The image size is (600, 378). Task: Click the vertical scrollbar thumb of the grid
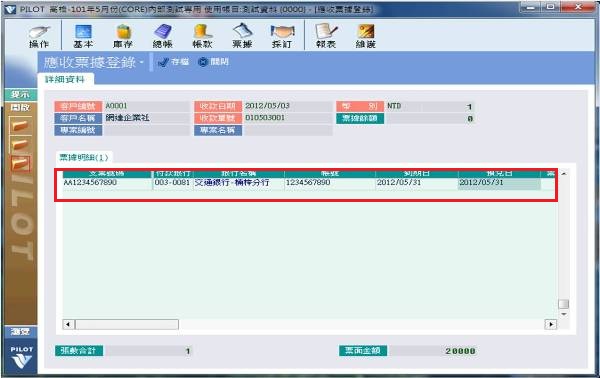pos(564,304)
